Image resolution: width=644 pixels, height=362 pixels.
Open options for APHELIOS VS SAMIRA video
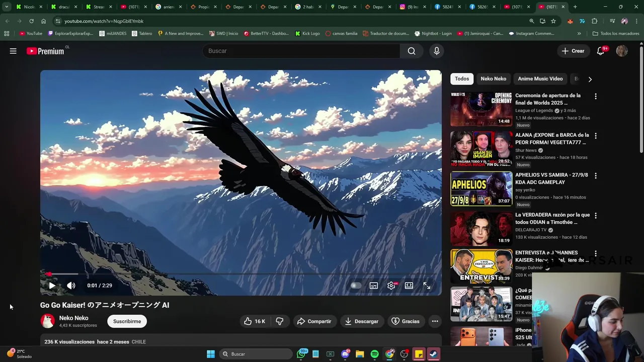pyautogui.click(x=596, y=175)
